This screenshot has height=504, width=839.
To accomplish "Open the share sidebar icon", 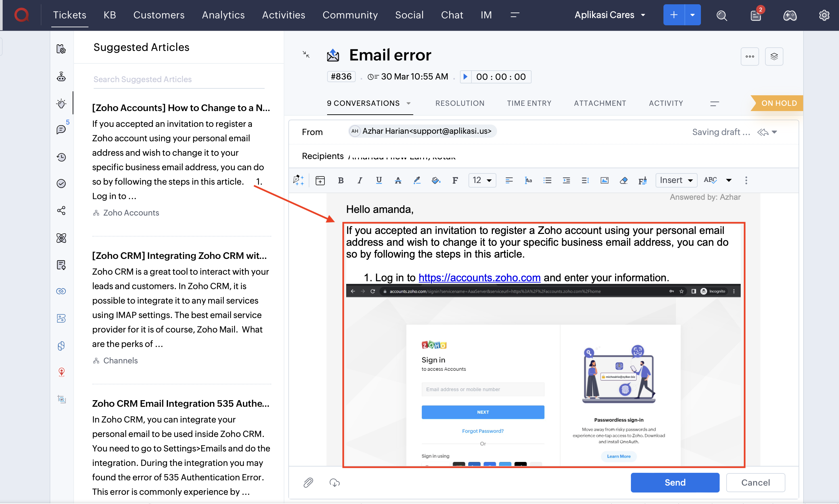I will click(x=61, y=211).
